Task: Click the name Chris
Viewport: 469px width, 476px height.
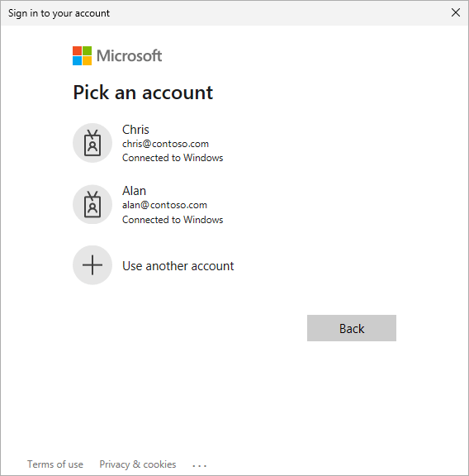Action: coord(135,130)
